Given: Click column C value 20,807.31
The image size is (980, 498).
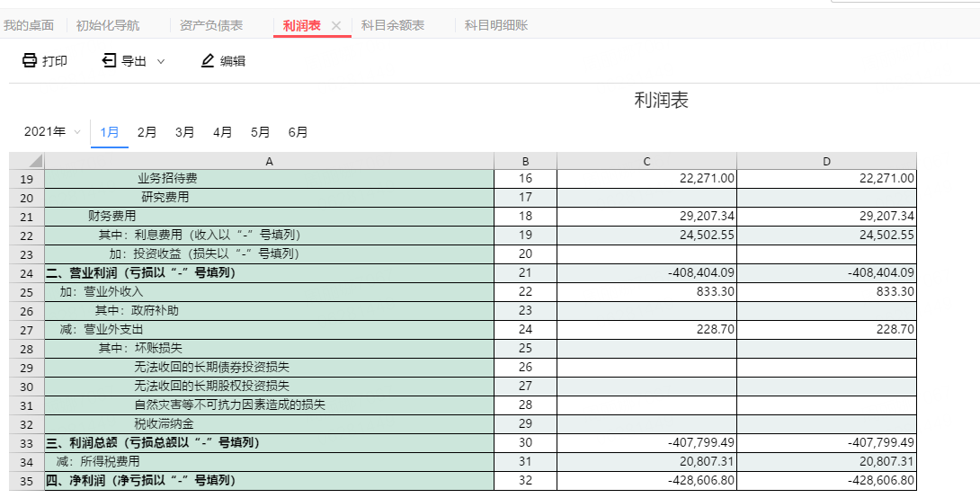Looking at the screenshot, I should [x=646, y=461].
